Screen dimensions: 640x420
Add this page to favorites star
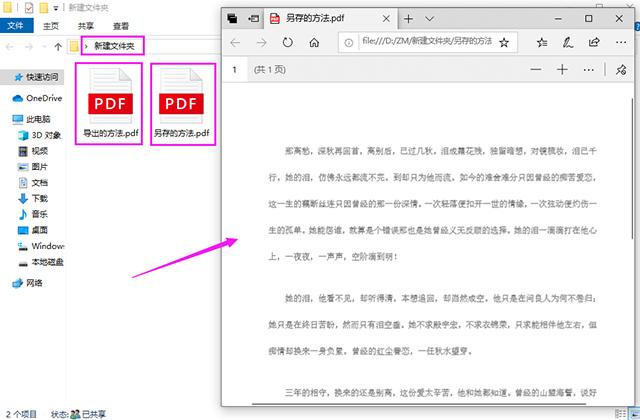[x=504, y=42]
